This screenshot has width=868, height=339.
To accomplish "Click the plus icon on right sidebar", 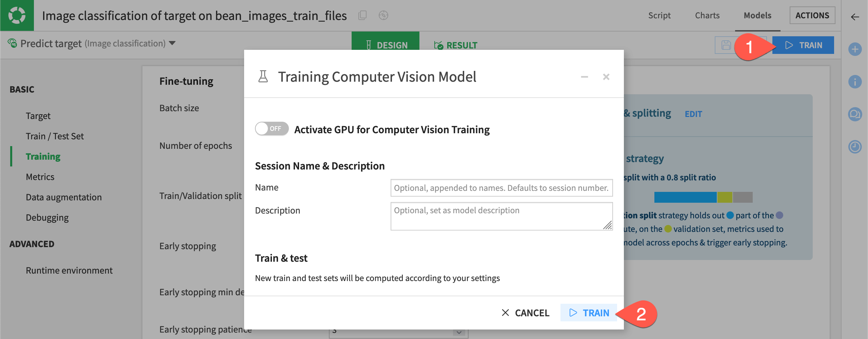I will pyautogui.click(x=856, y=49).
